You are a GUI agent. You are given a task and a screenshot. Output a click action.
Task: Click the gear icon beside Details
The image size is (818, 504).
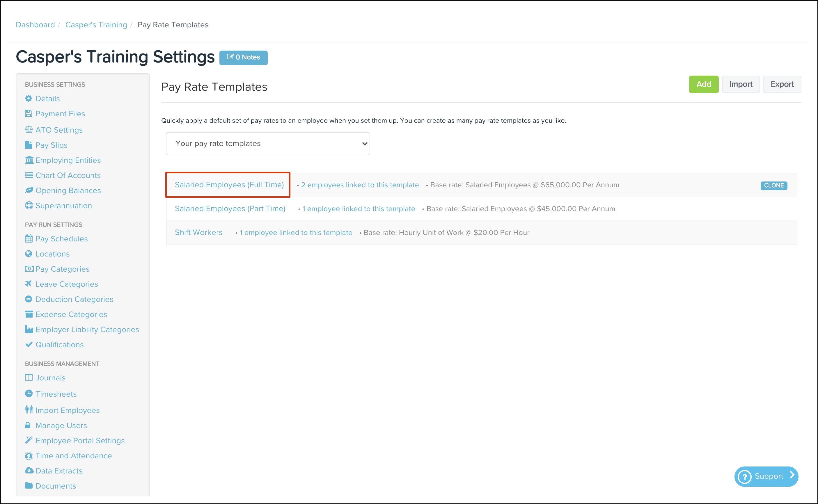pyautogui.click(x=29, y=99)
